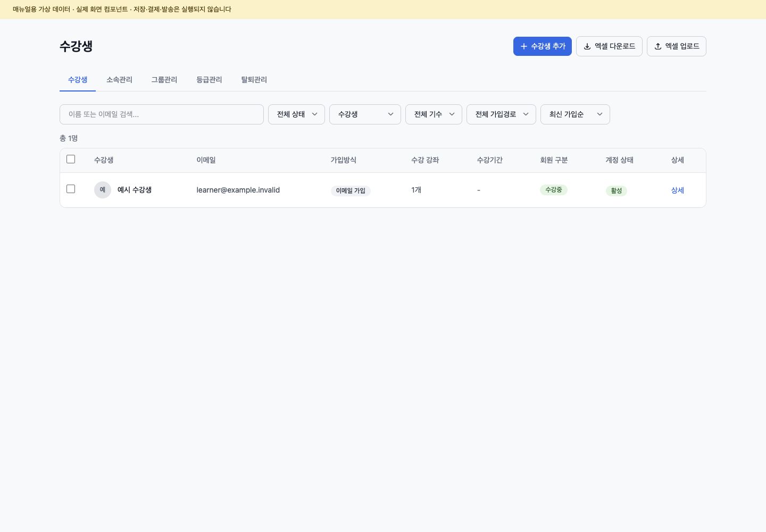This screenshot has width=766, height=532.
Task: Focus the 이름 또는 이메일 검색 input
Action: (x=162, y=114)
